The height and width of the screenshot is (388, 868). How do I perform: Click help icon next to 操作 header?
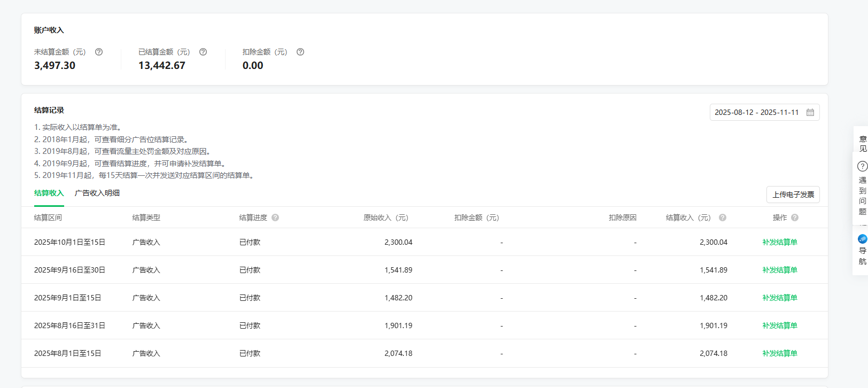click(x=795, y=218)
